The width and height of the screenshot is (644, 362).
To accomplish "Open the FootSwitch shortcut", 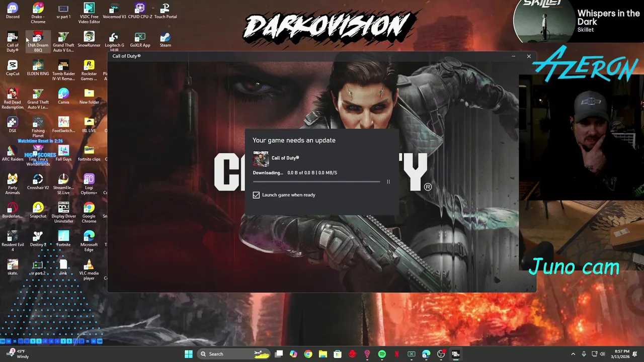I will coord(63,125).
